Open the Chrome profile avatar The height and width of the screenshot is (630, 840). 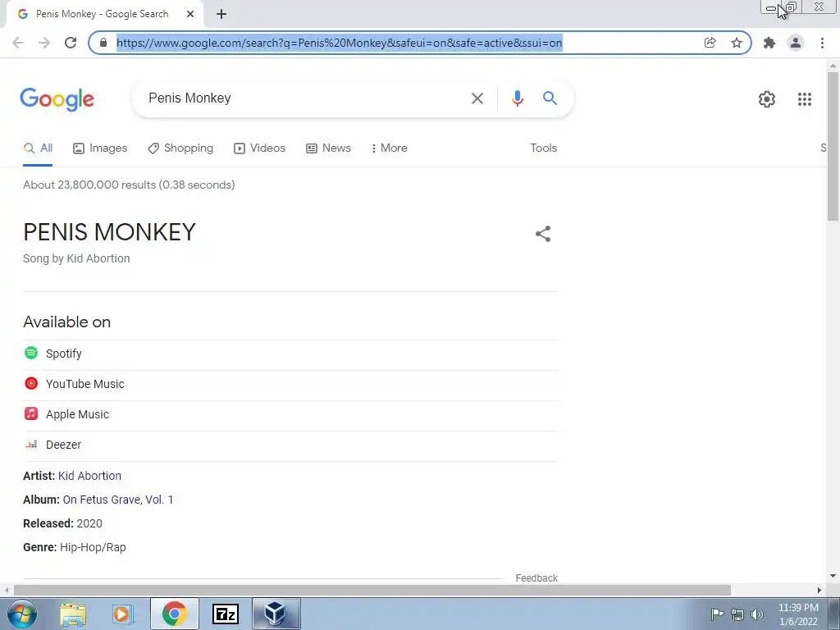pyautogui.click(x=796, y=43)
